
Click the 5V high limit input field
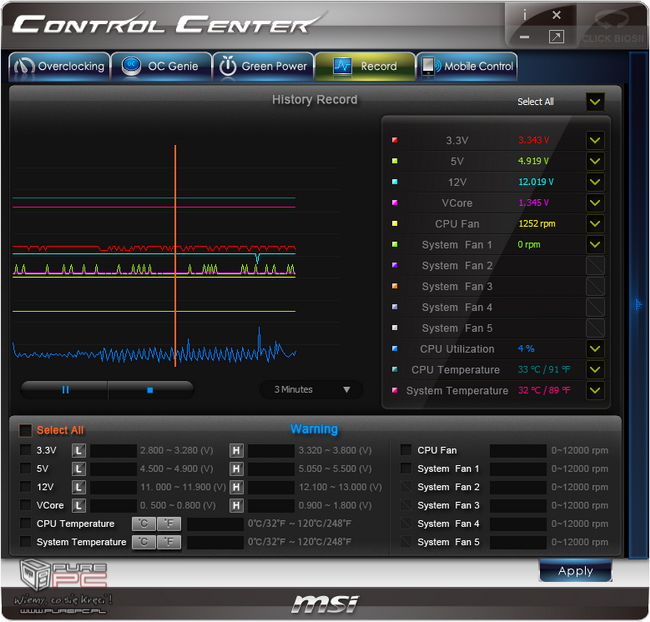click(271, 469)
